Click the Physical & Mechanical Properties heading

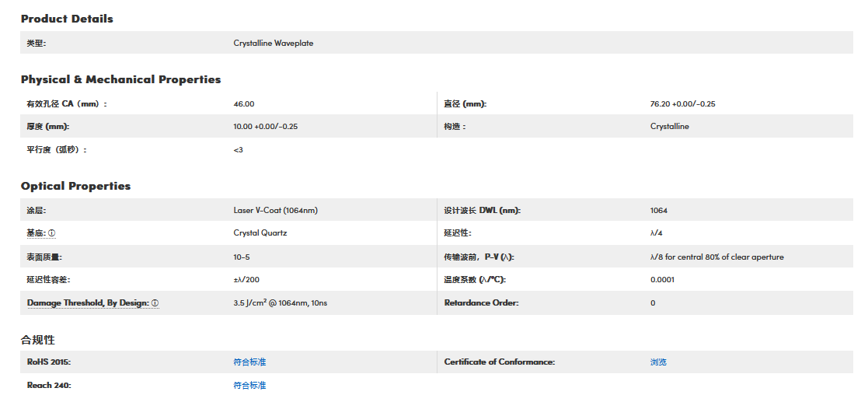[x=120, y=79]
